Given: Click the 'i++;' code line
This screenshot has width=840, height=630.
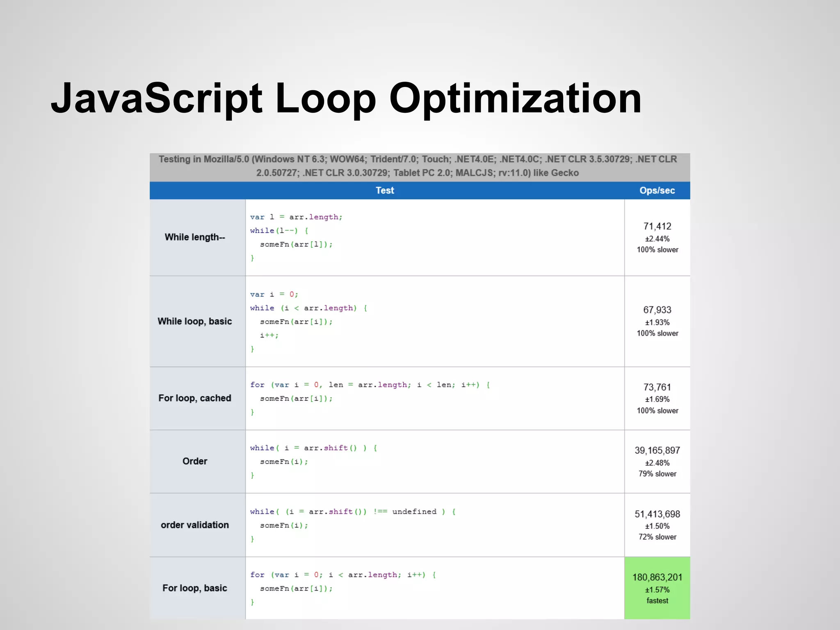Looking at the screenshot, I should click(269, 336).
